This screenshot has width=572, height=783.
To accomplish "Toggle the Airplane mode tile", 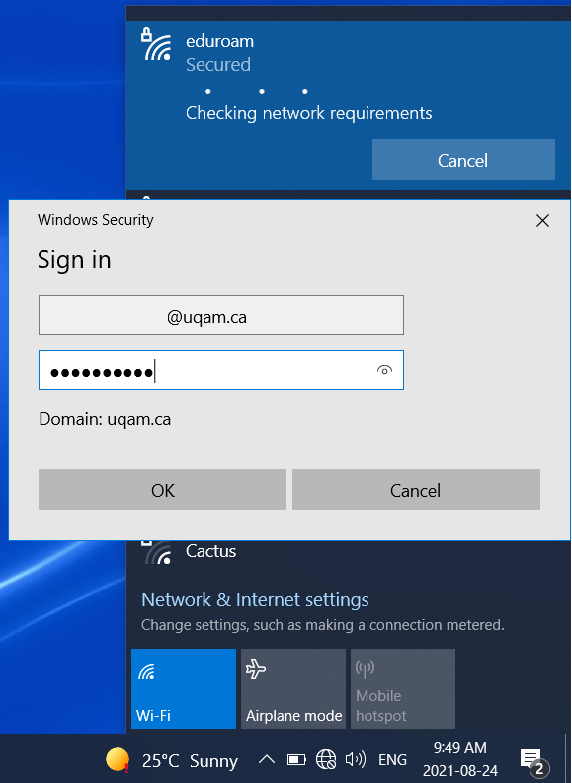I will tap(293, 689).
